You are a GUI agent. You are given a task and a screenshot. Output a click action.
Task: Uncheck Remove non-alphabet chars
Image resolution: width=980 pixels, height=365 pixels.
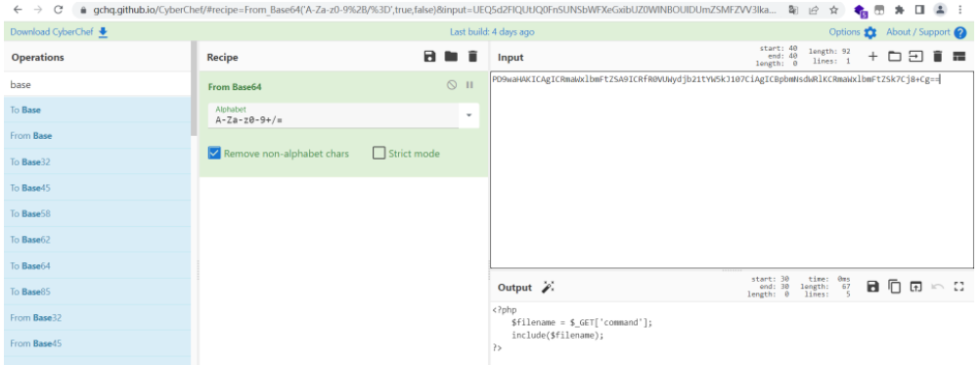[214, 153]
